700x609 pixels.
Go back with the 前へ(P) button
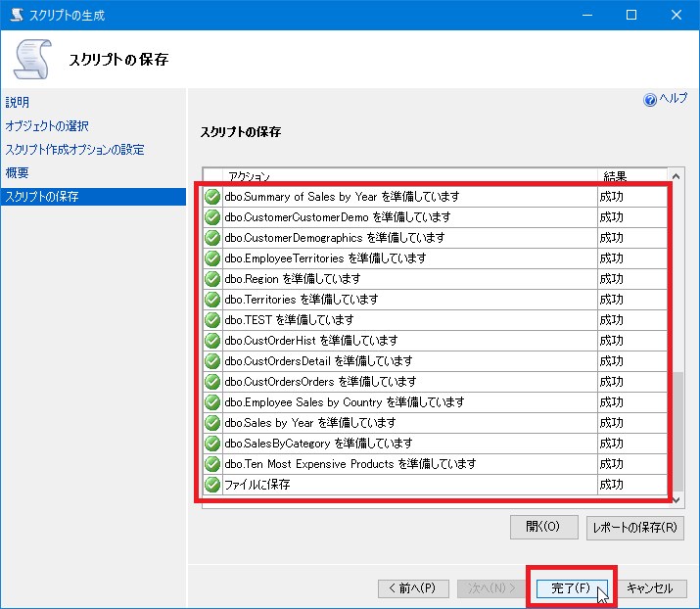coord(413,588)
